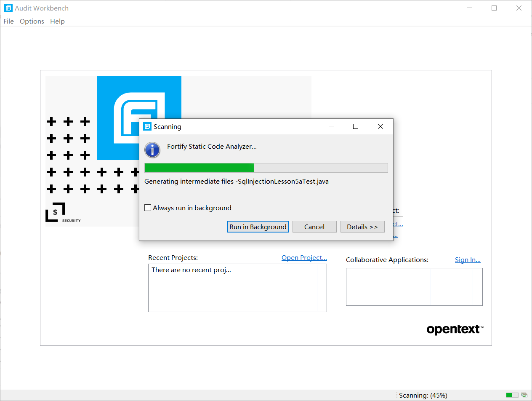Select 'There are no recent proj...' list entry
Viewport: 532px width, 401px height.
click(x=191, y=270)
